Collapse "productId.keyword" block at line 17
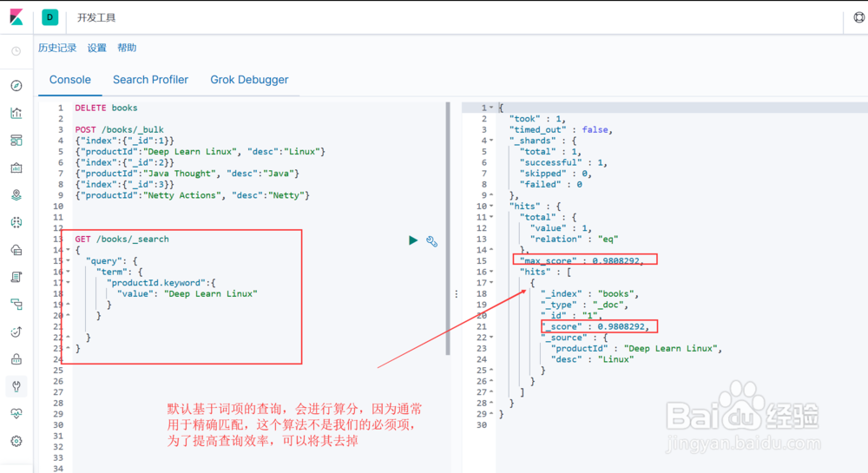Viewport: 868px width, 473px height. click(x=68, y=283)
